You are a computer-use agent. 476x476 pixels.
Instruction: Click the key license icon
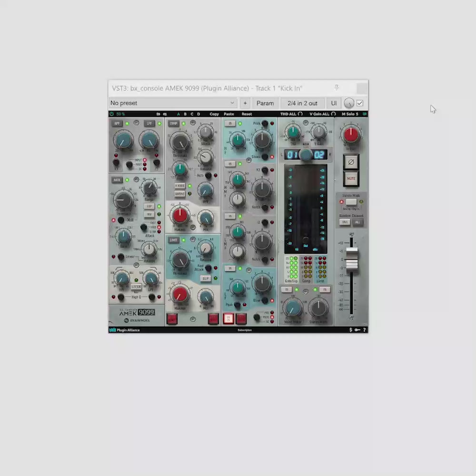tap(357, 330)
